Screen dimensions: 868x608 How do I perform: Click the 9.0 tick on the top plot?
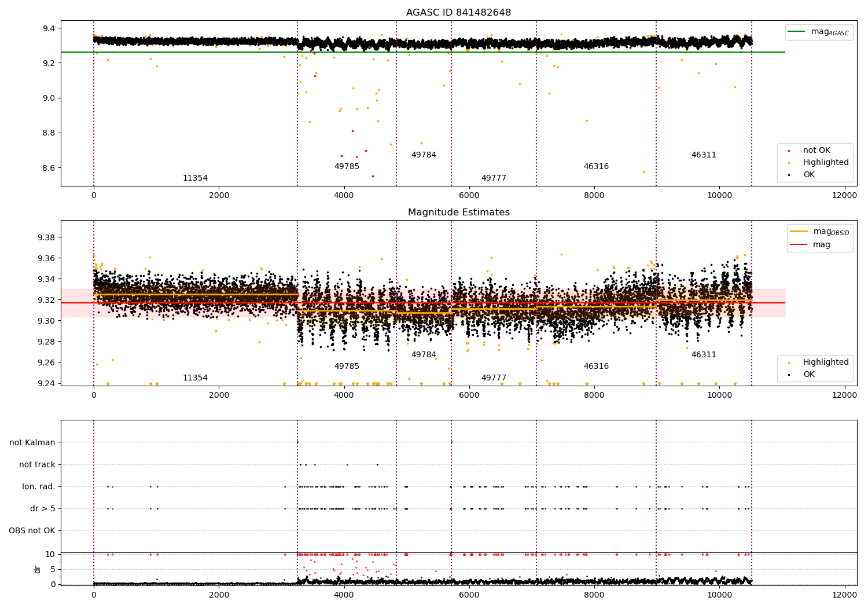click(49, 98)
